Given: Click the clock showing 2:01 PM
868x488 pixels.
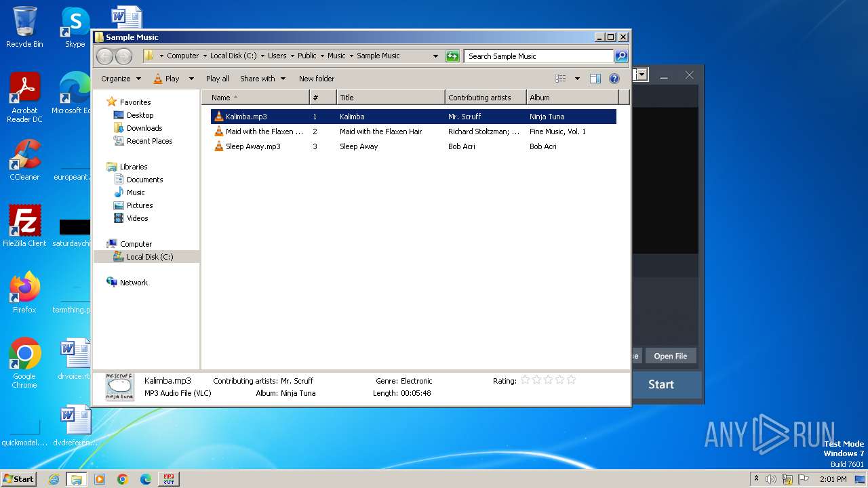Looking at the screenshot, I should (833, 479).
